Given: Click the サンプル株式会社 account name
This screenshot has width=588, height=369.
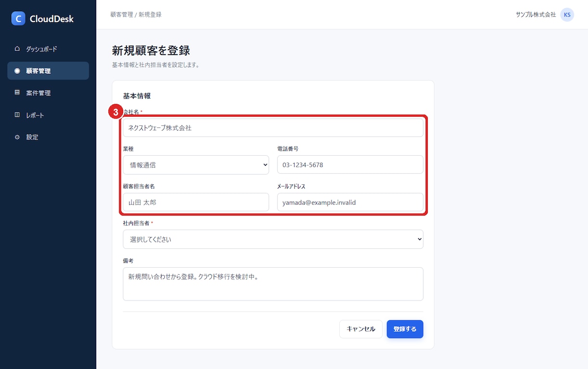Looking at the screenshot, I should click(x=536, y=15).
